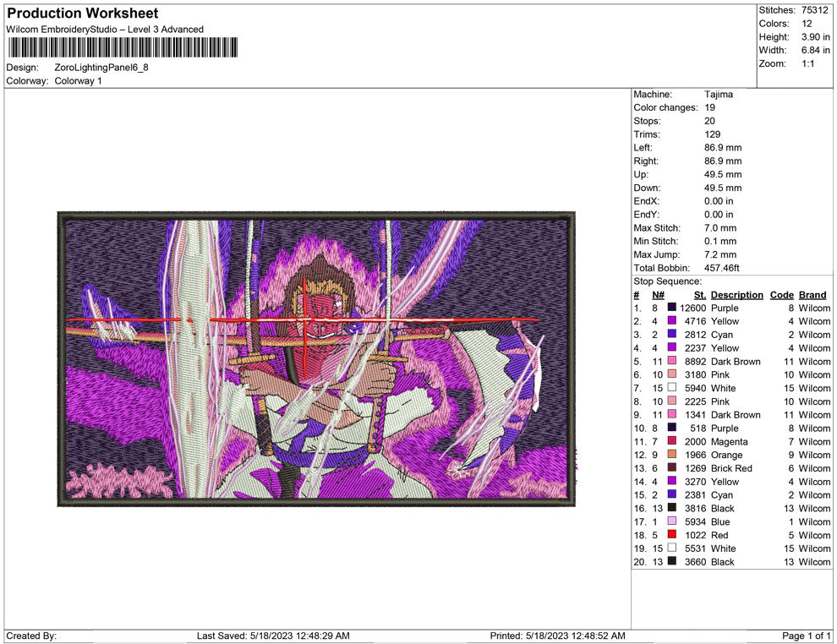Select the EndX value 0.00 in
The height and width of the screenshot is (644, 837).
tap(719, 201)
